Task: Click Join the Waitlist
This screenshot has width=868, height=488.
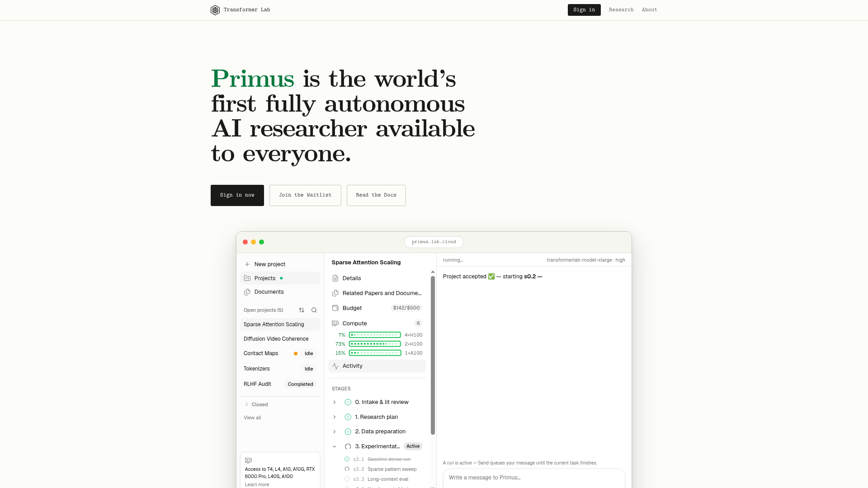Action: click(x=305, y=195)
